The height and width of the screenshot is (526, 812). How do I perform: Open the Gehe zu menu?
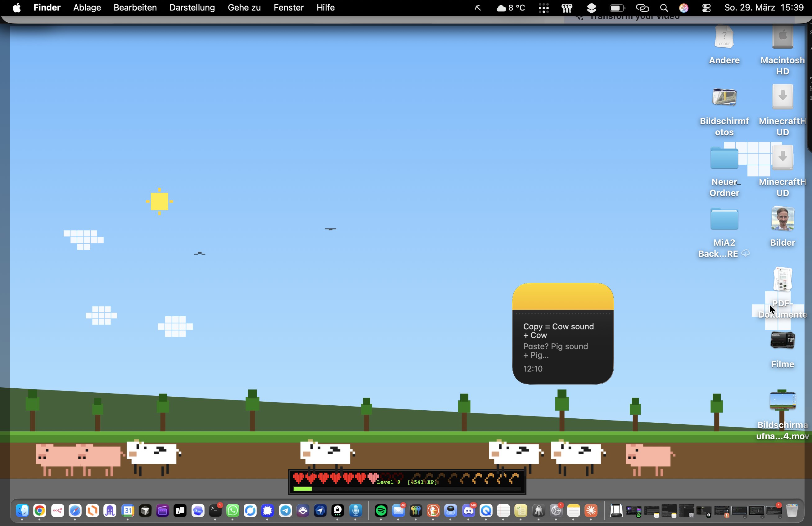244,8
